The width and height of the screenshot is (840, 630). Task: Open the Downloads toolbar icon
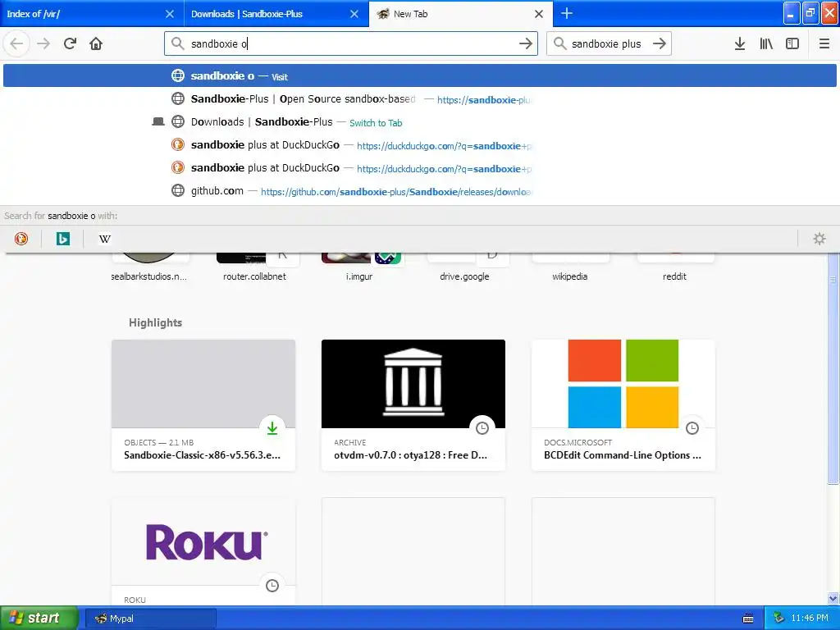pos(740,43)
